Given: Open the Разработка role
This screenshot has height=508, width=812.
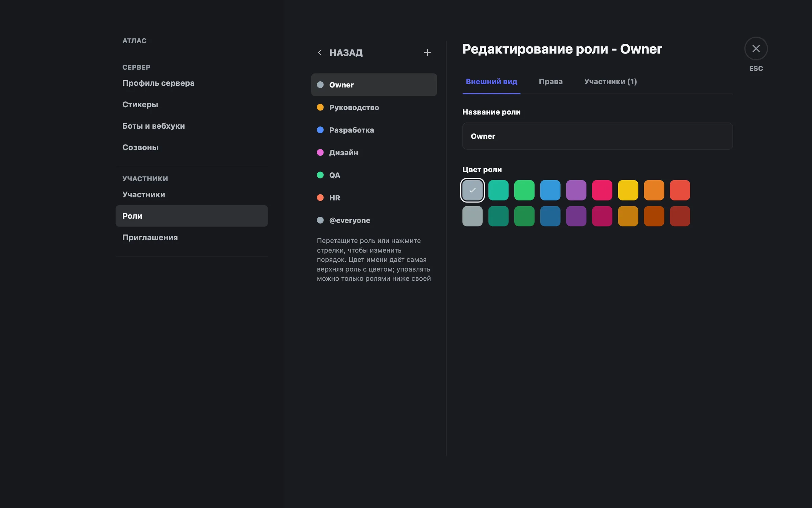Looking at the screenshot, I should 374,130.
